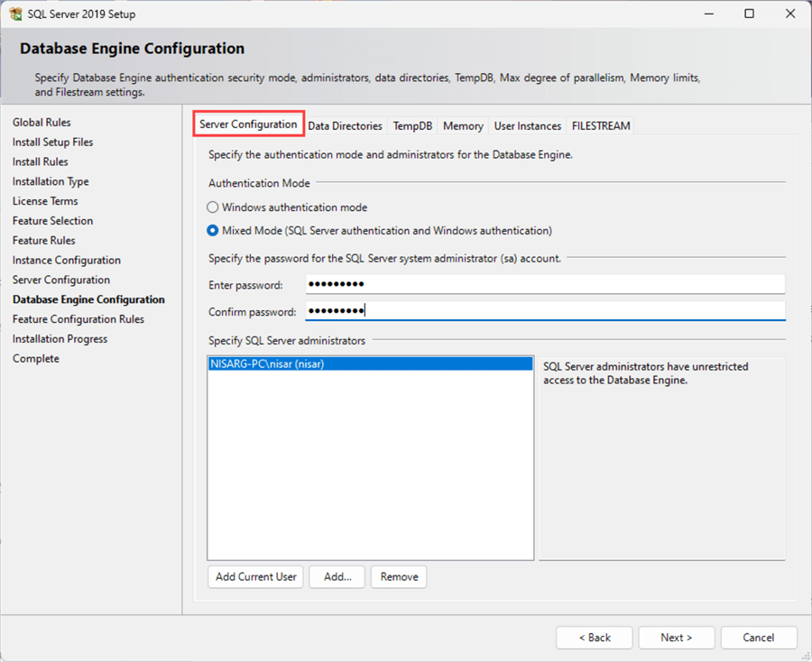Select NISARG-PC\nisar administrator entry
This screenshot has width=812, height=662.
click(x=370, y=363)
